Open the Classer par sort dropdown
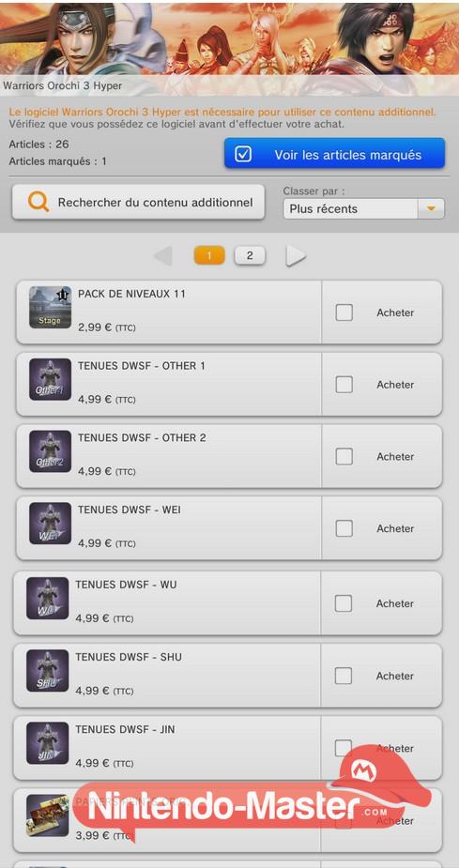The image size is (459, 868). tap(364, 208)
